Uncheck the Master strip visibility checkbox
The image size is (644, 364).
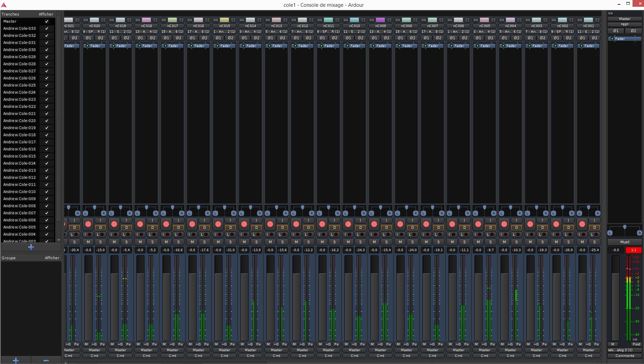click(47, 21)
